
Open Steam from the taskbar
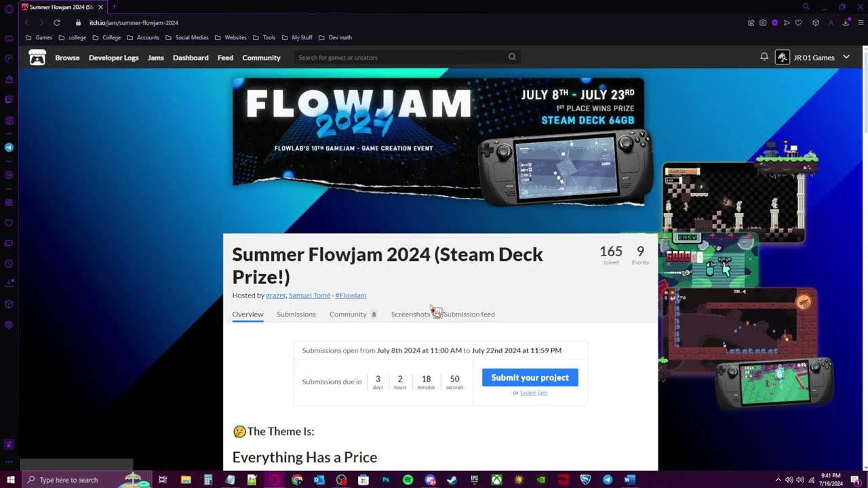point(452,480)
